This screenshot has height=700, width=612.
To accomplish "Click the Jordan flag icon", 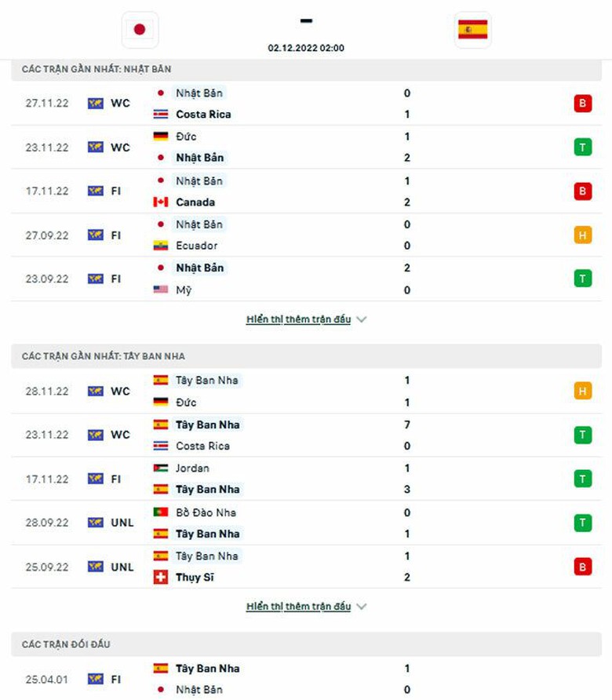I will tap(161, 468).
